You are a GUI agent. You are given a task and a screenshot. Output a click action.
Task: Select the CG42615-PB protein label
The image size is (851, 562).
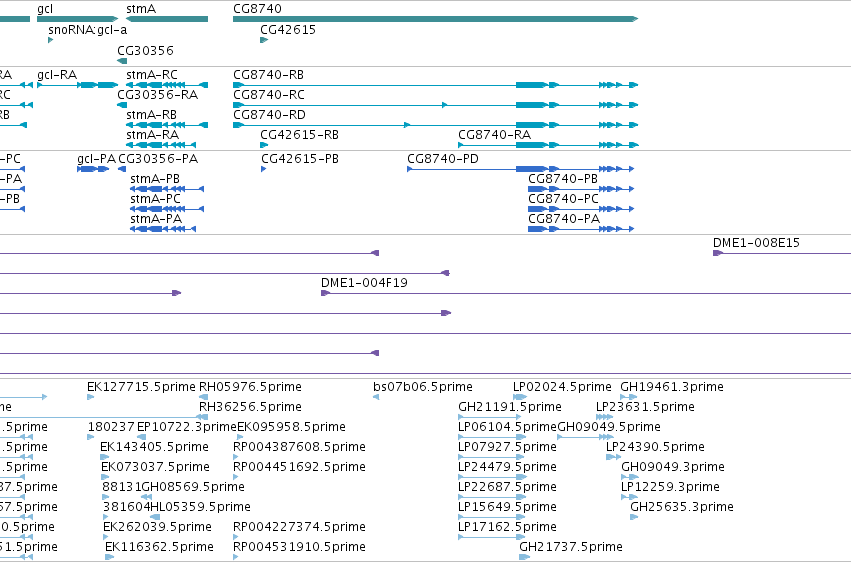tap(300, 159)
